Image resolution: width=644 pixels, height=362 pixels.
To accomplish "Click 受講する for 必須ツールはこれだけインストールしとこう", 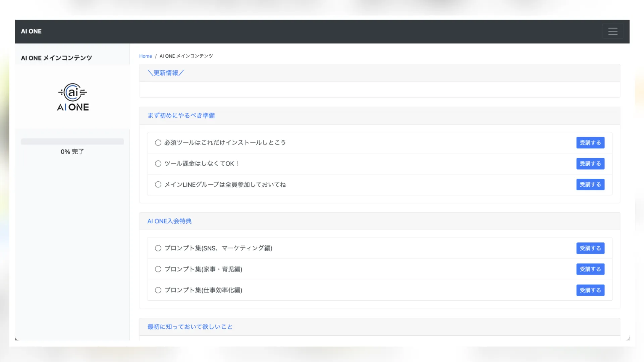I will pos(590,142).
